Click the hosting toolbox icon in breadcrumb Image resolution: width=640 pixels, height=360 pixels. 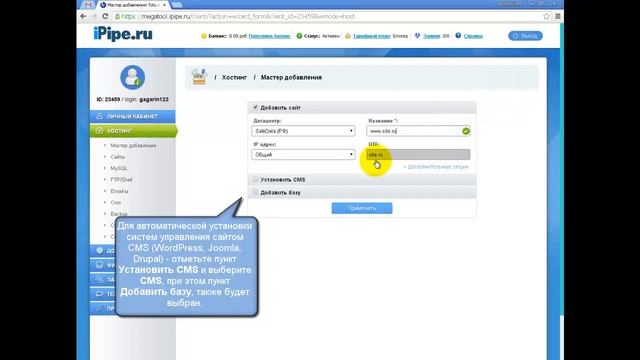(x=199, y=77)
